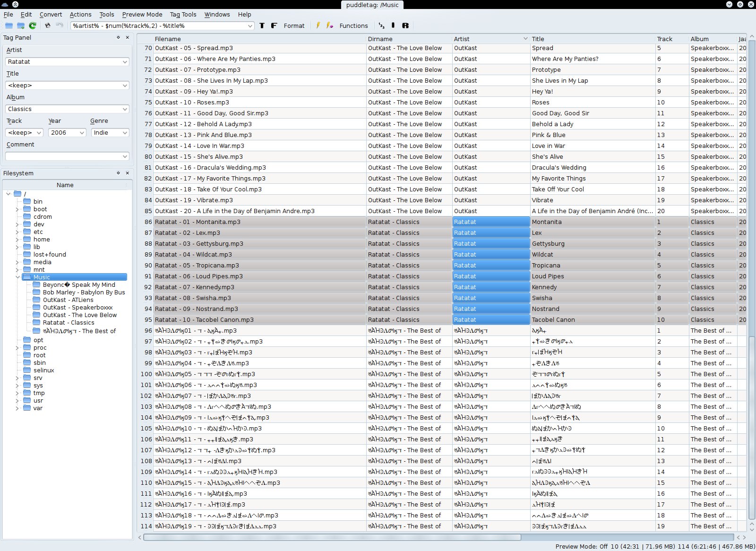Click the Functions toolbar button
This screenshot has width=756, height=551.
(353, 26)
